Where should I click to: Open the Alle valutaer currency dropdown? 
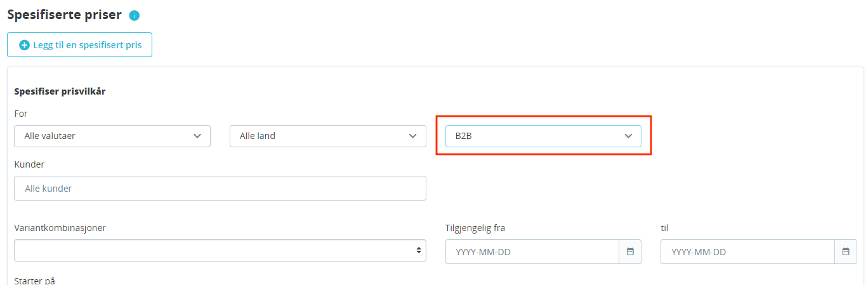(112, 136)
